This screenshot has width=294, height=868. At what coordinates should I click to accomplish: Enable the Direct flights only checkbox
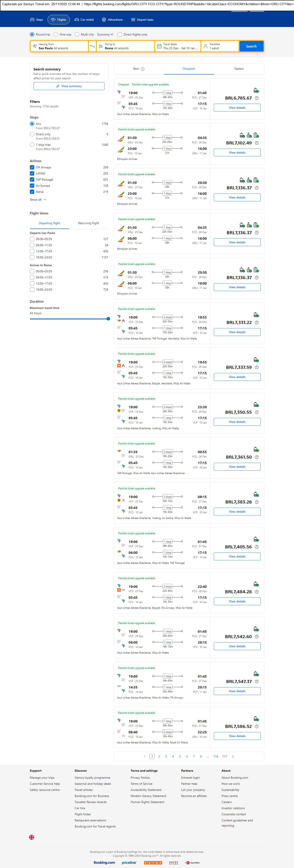(119, 34)
